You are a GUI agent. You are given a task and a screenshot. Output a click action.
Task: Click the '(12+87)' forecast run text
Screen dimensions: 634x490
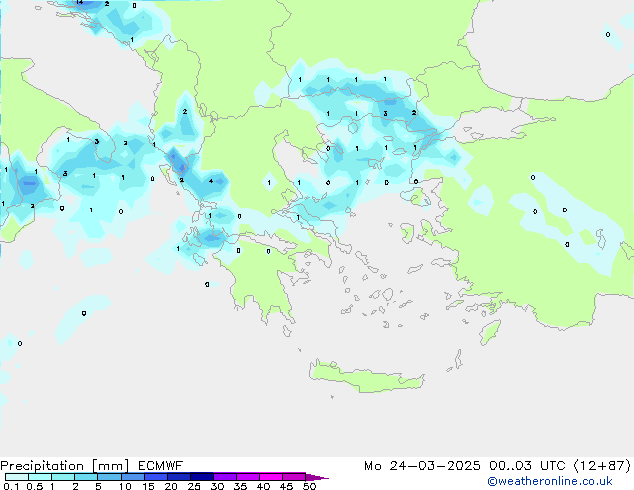pos(602,466)
